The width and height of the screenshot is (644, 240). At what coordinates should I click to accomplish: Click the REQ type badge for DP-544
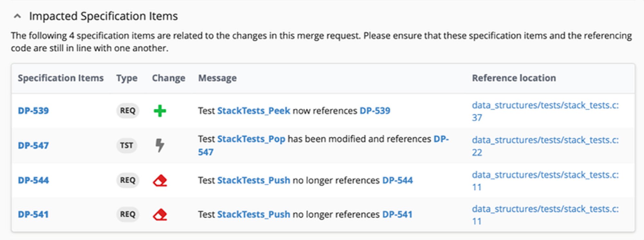coord(128,180)
